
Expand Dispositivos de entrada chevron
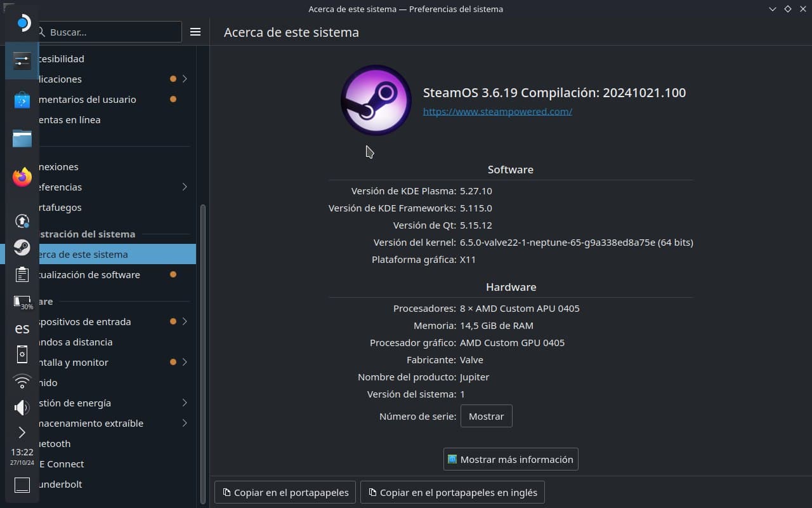(185, 321)
